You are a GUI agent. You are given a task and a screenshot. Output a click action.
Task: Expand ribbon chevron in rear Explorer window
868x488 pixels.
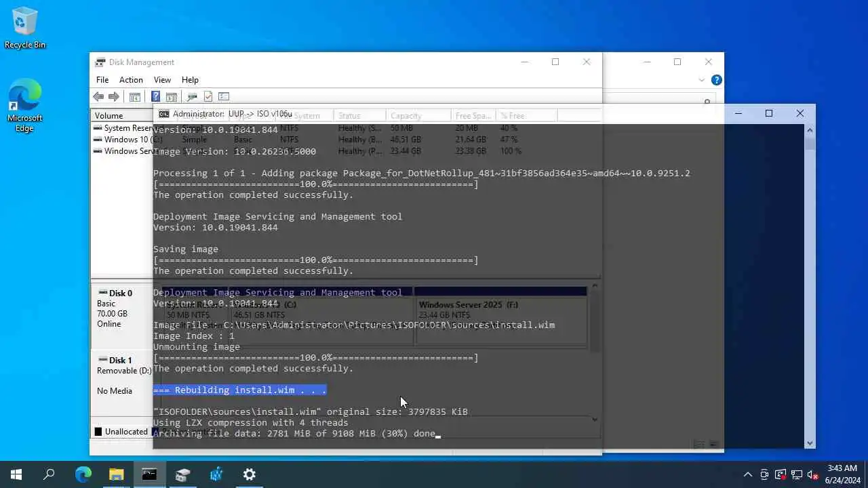[702, 80]
